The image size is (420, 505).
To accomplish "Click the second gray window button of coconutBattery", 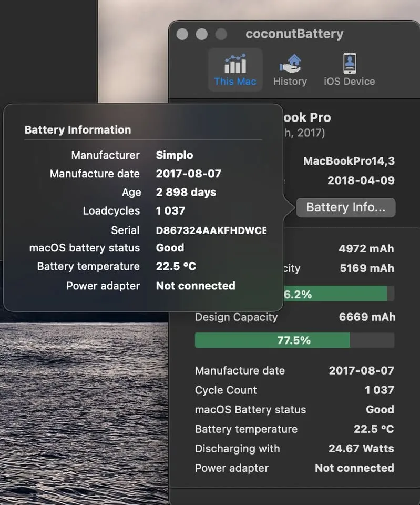I will pos(202,34).
